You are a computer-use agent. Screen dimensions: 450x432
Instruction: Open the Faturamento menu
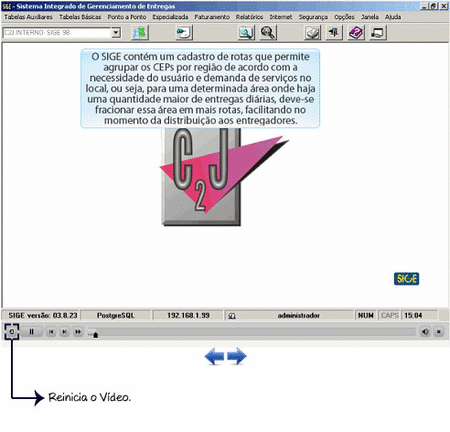click(x=212, y=17)
